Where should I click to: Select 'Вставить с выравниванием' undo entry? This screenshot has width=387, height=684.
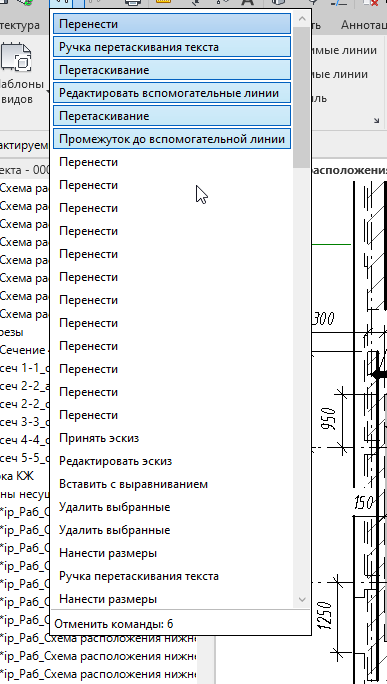click(172, 484)
